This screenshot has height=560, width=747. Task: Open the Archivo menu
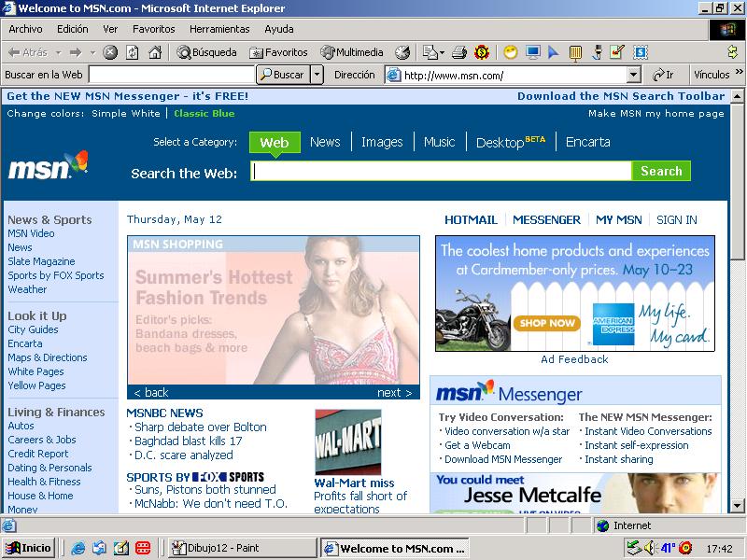pos(25,29)
